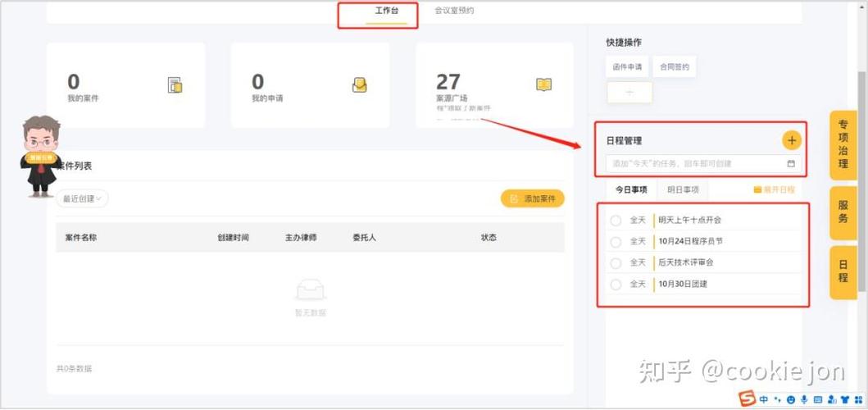
Task: Click the 10月30日团建 task text
Action: (683, 285)
